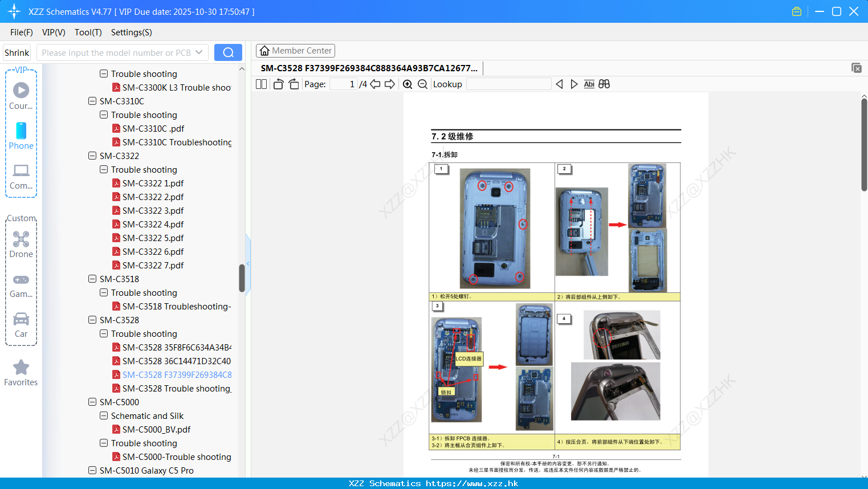Open the Tool(T) menu
The height and width of the screenshot is (489, 868).
[x=88, y=32]
